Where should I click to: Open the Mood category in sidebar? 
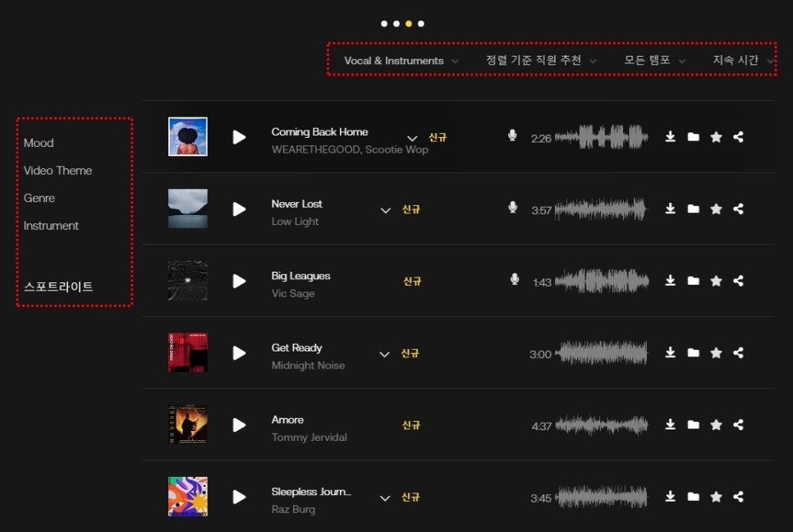(x=39, y=143)
